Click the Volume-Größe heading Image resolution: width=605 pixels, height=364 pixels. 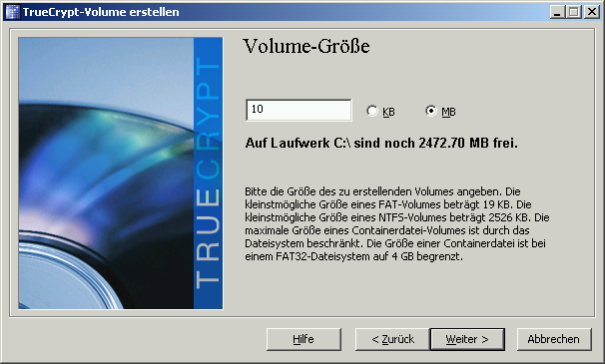(306, 46)
